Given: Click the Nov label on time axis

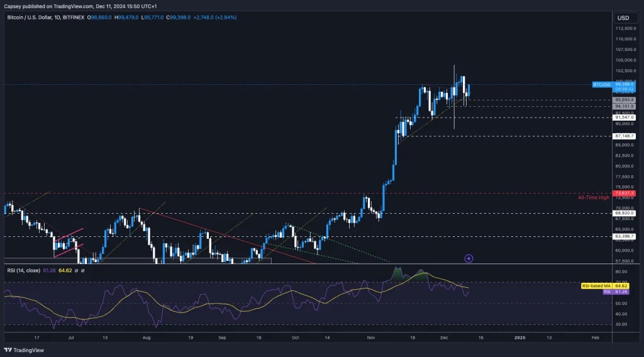Looking at the screenshot, I should (x=371, y=338).
